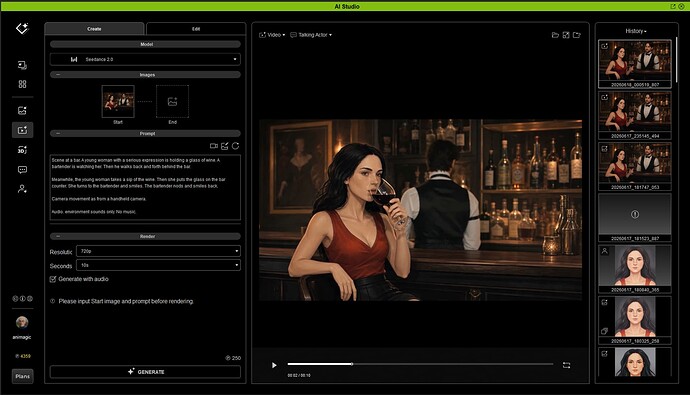Click the small circular icons group above the avatar
Screen dimensions: 690x395
click(22, 299)
